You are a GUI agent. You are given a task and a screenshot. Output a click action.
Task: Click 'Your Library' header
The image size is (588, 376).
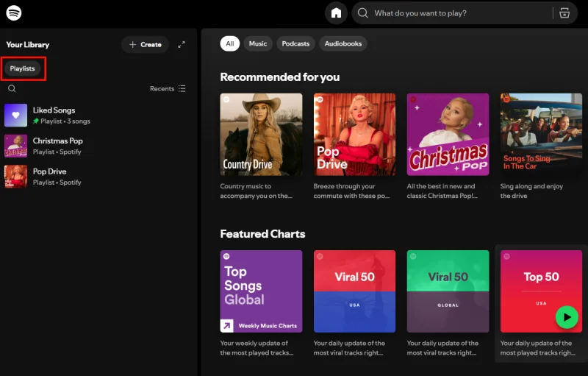coord(28,45)
